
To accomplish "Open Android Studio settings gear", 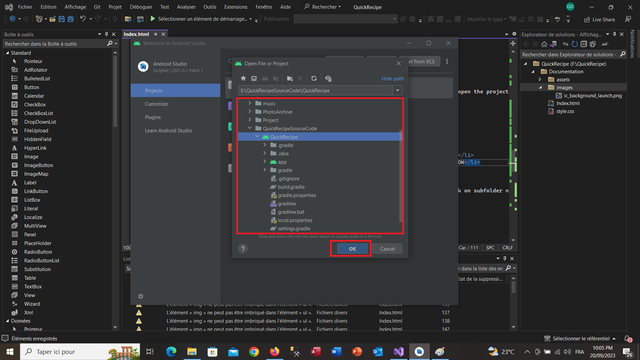I will 141,296.
